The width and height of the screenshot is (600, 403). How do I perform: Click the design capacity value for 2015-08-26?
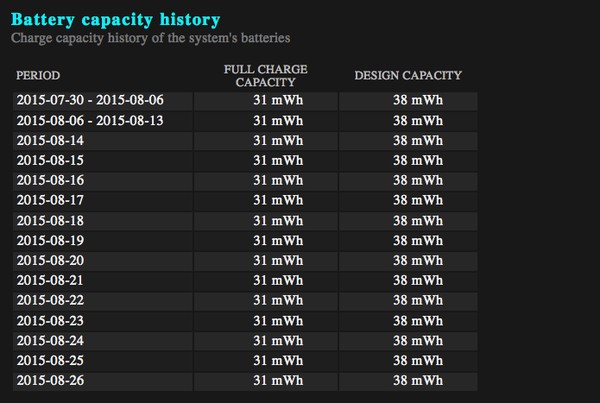pyautogui.click(x=417, y=379)
